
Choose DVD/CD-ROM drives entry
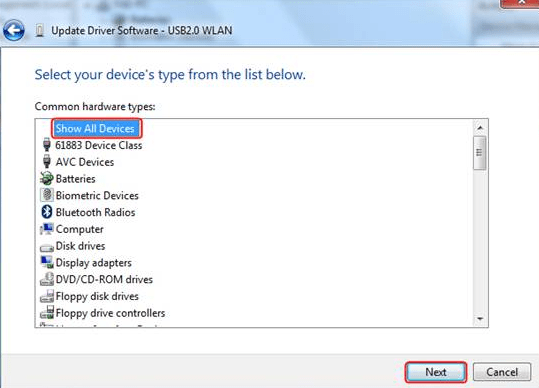[104, 279]
